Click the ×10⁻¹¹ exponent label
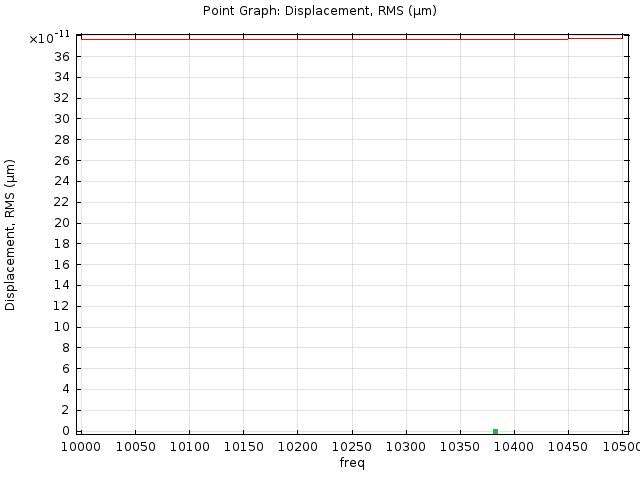 point(49,38)
